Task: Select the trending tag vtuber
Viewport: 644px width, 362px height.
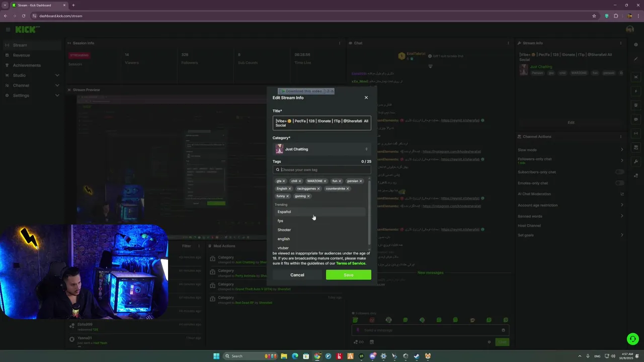Action: coord(320,247)
